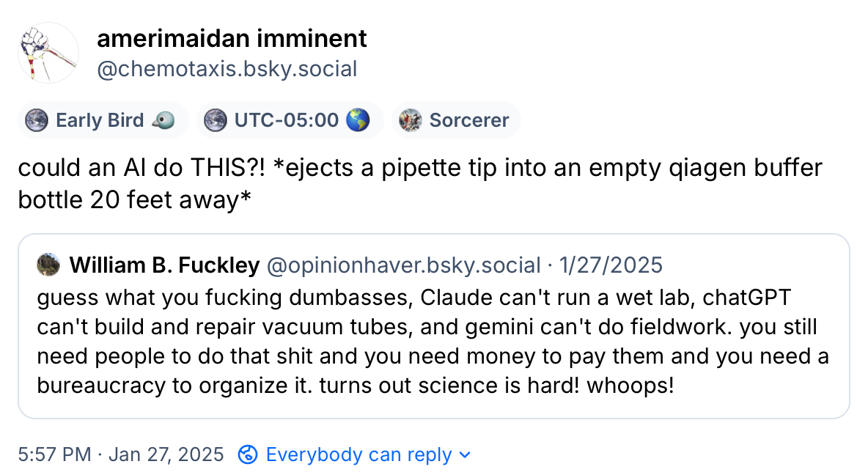Image resolution: width=868 pixels, height=475 pixels.
Task: Open the @opinionhaver.bsky.social handle in the quote
Action: click(402, 265)
